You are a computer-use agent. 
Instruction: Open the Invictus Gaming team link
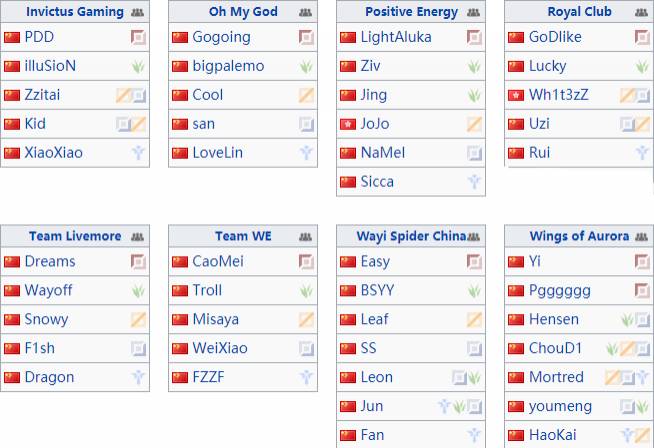point(75,12)
